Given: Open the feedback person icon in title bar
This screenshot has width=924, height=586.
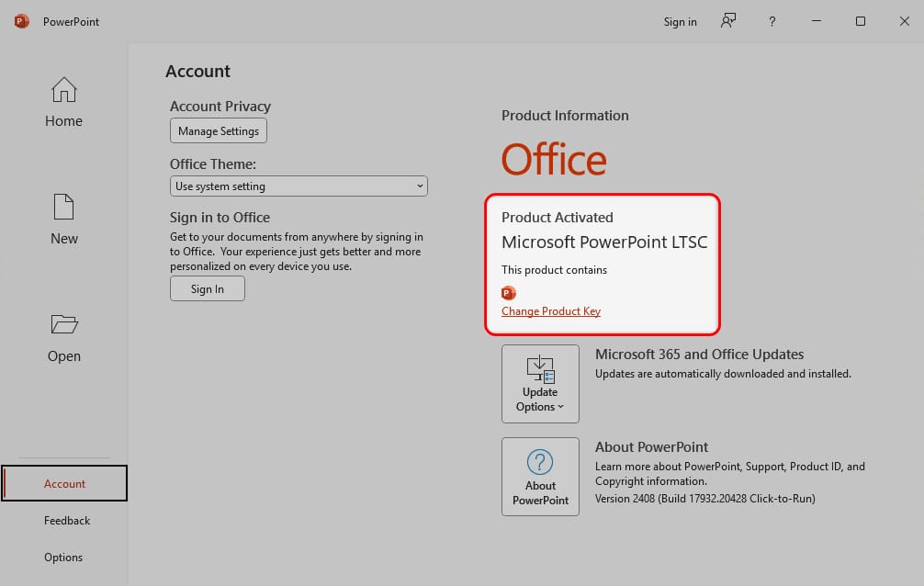Looking at the screenshot, I should pyautogui.click(x=728, y=21).
